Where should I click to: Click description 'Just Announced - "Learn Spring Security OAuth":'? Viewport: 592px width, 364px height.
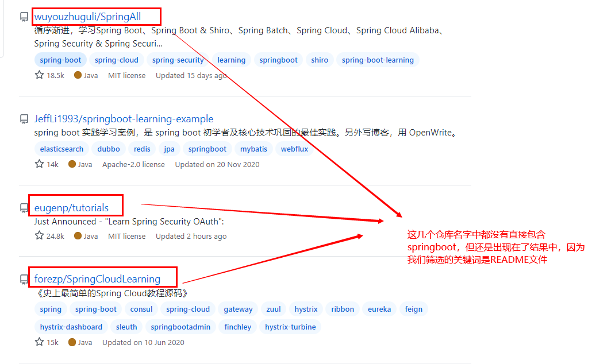coord(129,222)
